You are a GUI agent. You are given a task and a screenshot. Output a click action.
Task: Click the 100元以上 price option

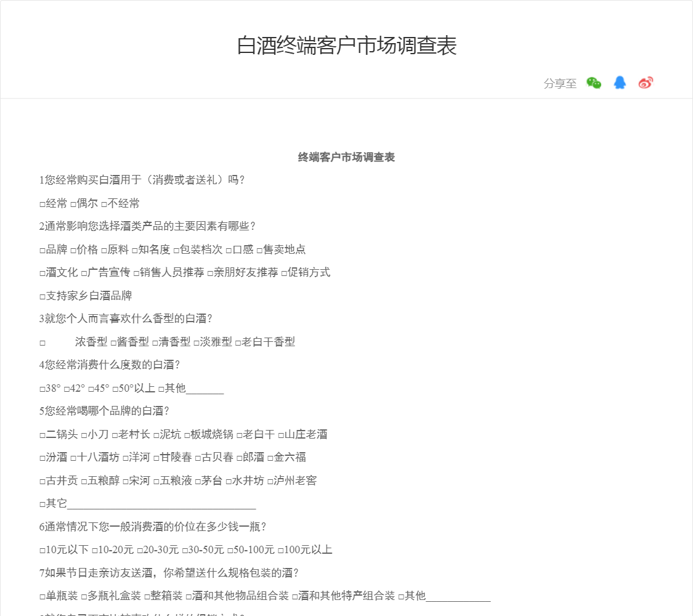click(305, 549)
